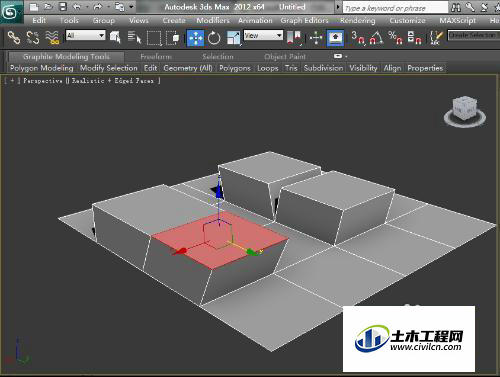This screenshot has height=377, width=500.
Task: Choose the Select and Scale tool
Action: 233,38
